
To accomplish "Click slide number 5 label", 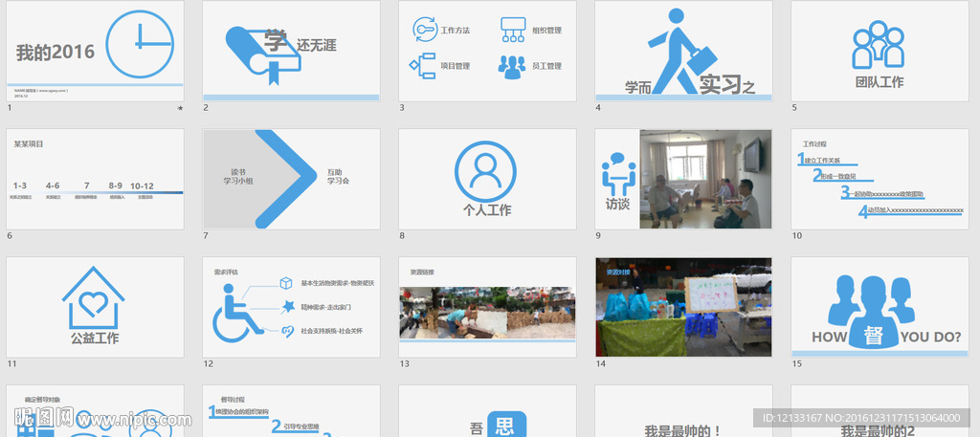I will [794, 107].
